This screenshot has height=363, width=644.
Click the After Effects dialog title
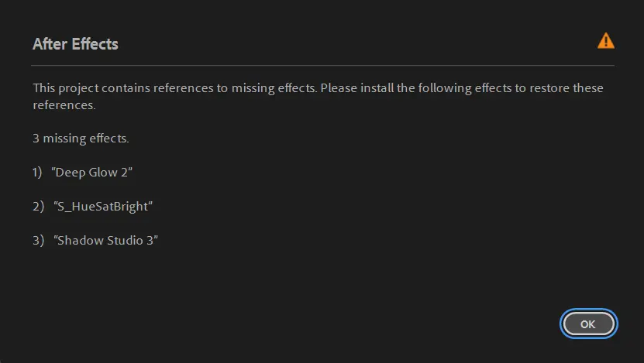(75, 44)
